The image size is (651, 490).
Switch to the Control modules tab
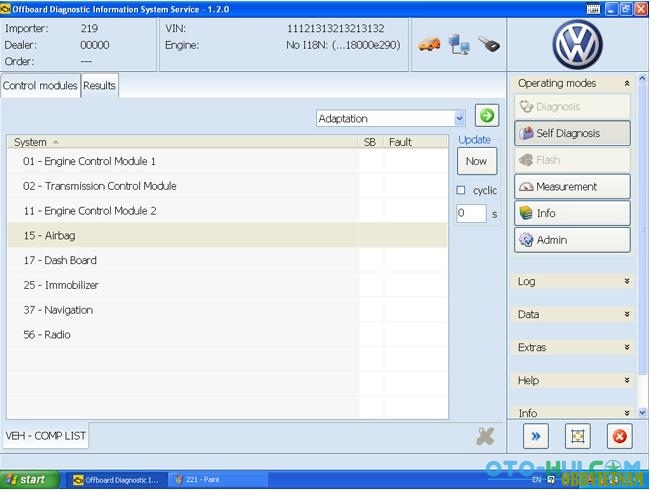coord(40,86)
